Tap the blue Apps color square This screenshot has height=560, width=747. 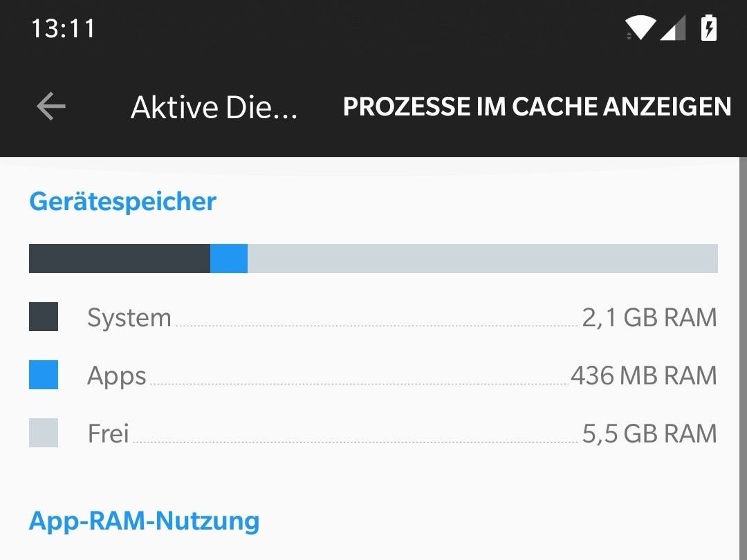pos(44,375)
